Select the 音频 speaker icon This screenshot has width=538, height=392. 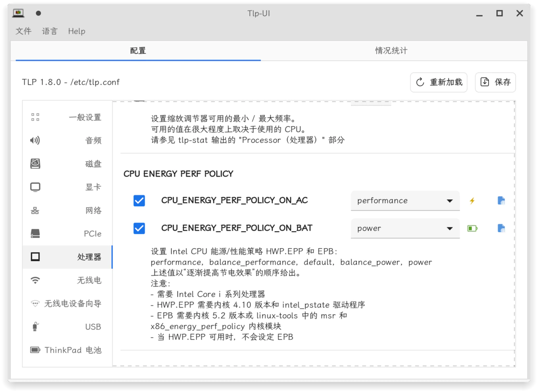click(35, 140)
